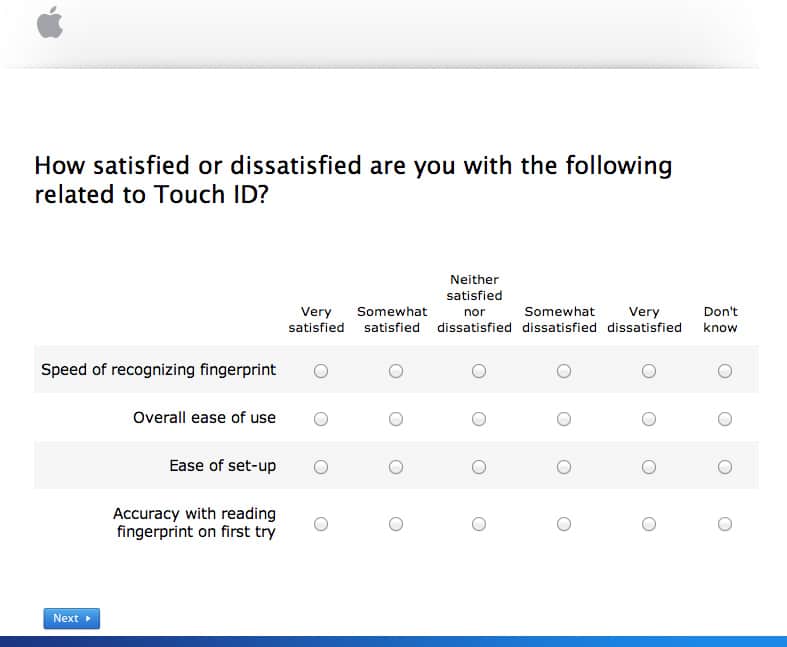The height and width of the screenshot is (647, 787).
Task: Select Very satisfied for Accuracy with reading fingerprint
Action: 321,524
